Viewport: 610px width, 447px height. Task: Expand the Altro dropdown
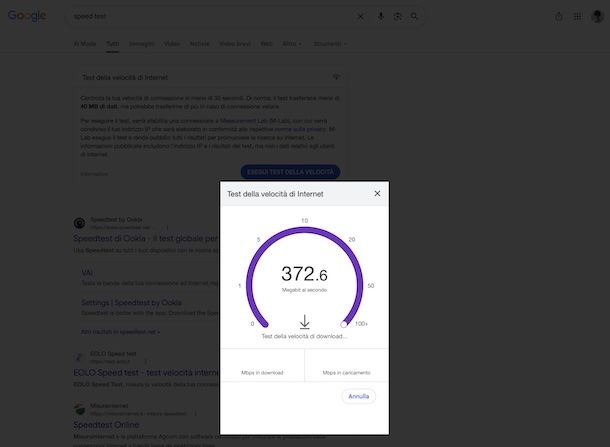292,44
